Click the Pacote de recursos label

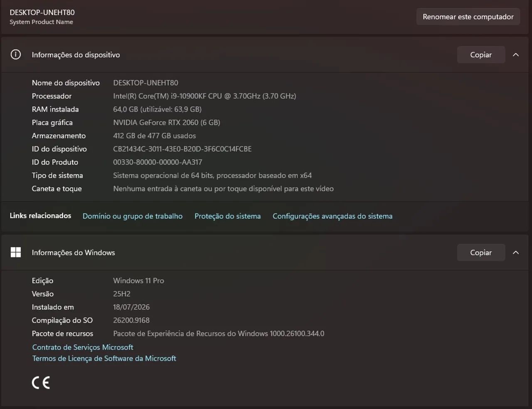(62, 333)
